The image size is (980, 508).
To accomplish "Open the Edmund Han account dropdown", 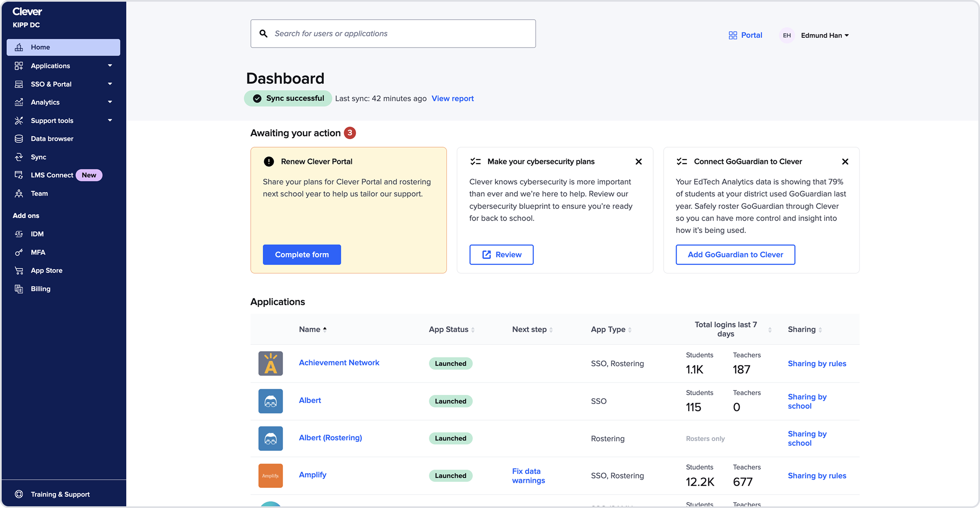I will pyautogui.click(x=824, y=35).
